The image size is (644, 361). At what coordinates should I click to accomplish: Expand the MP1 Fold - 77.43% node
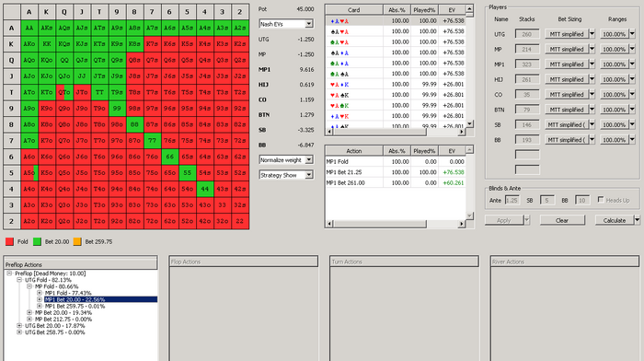(40, 293)
